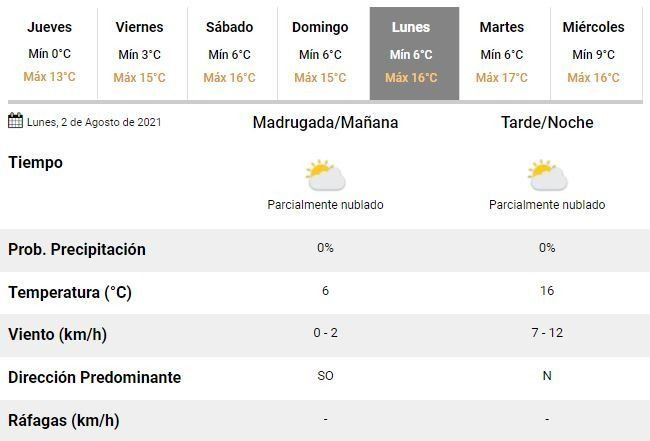Image resolution: width=650 pixels, height=441 pixels.
Task: Select the Jueves forecast tab
Action: coord(50,53)
